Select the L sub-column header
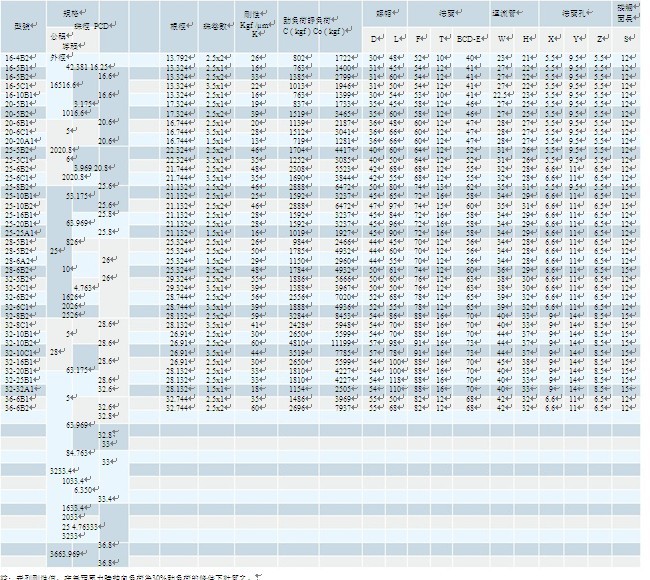Image resolution: width=650 pixels, height=580 pixels. [398, 38]
